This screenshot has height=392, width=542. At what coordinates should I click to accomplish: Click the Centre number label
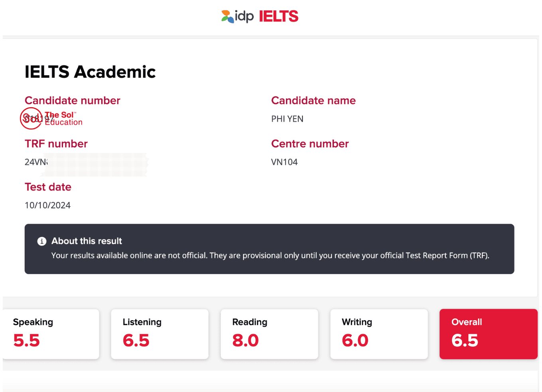pyautogui.click(x=310, y=144)
